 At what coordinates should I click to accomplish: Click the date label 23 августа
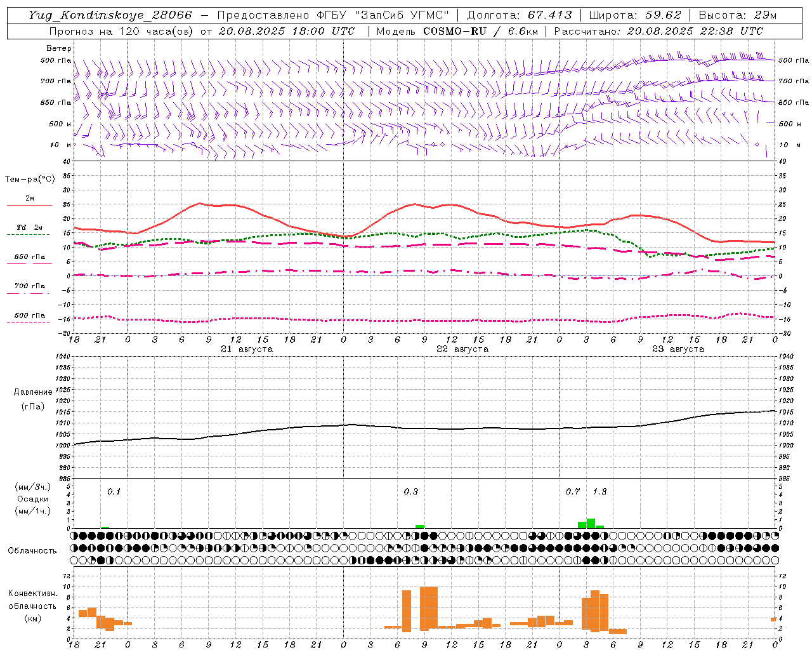tap(678, 349)
